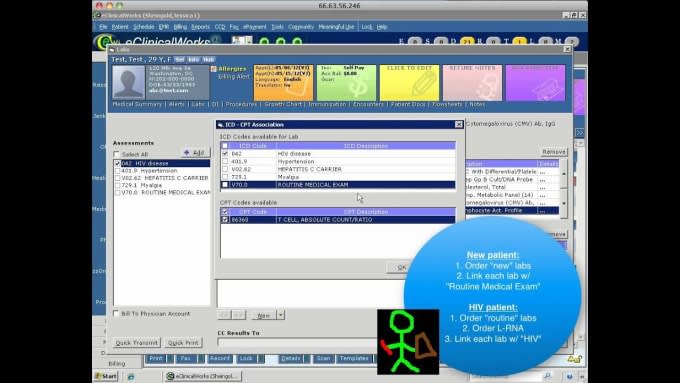Uncheck 042 HIV disease in ICD Codes list
Viewport: 680px width, 383px height.
225,154
